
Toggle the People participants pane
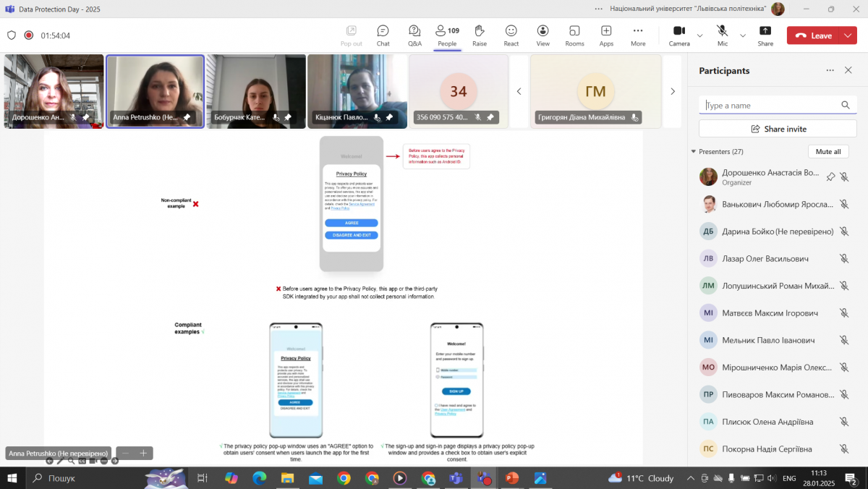[447, 35]
